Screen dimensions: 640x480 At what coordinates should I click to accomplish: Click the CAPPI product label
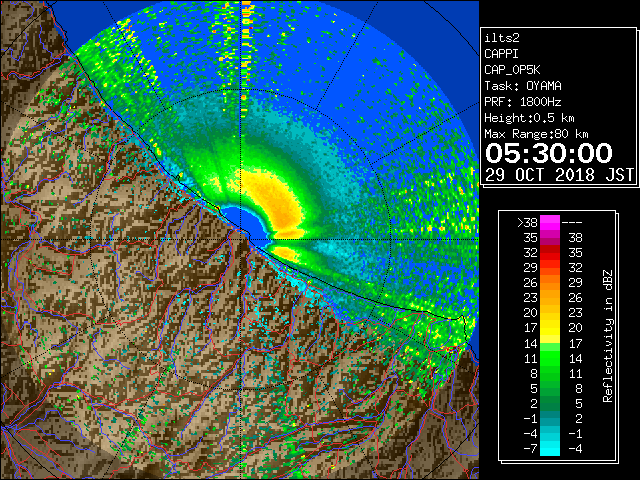[x=501, y=54]
